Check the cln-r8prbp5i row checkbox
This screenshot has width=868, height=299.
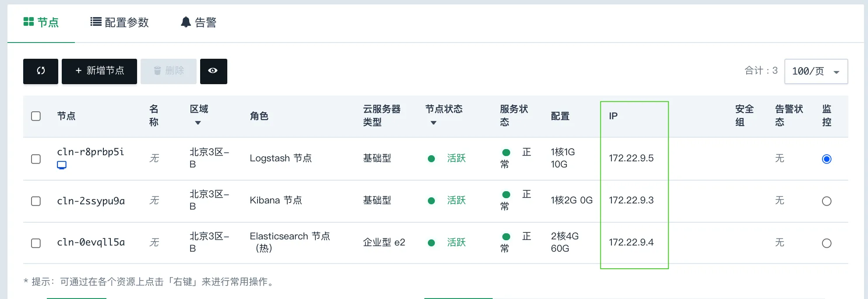click(36, 159)
